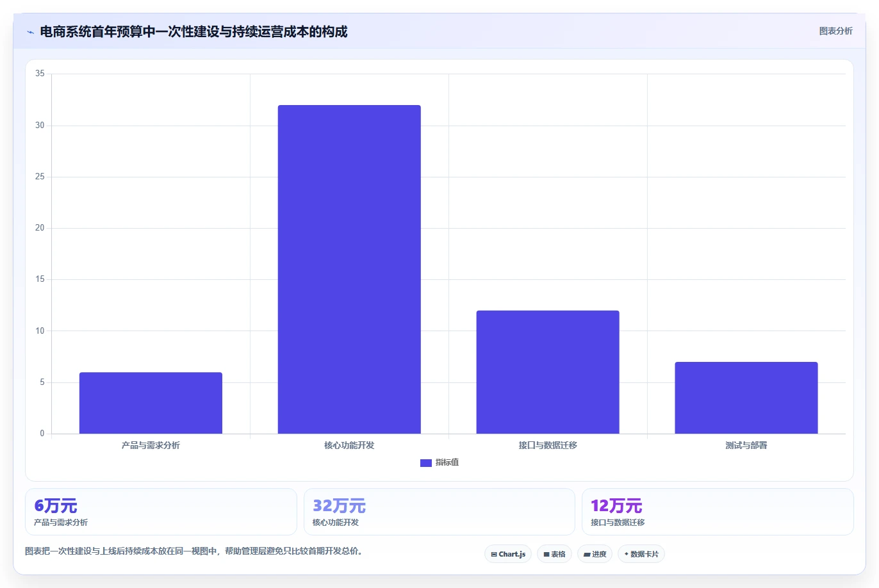The height and width of the screenshot is (588, 879).
Task: Click the y-axis value 10
Action: coord(40,331)
